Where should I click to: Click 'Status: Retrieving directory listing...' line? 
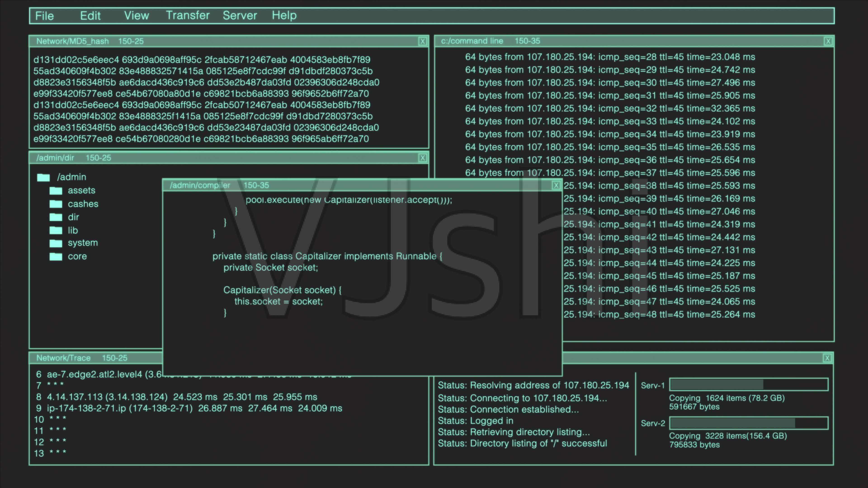pyautogui.click(x=514, y=432)
